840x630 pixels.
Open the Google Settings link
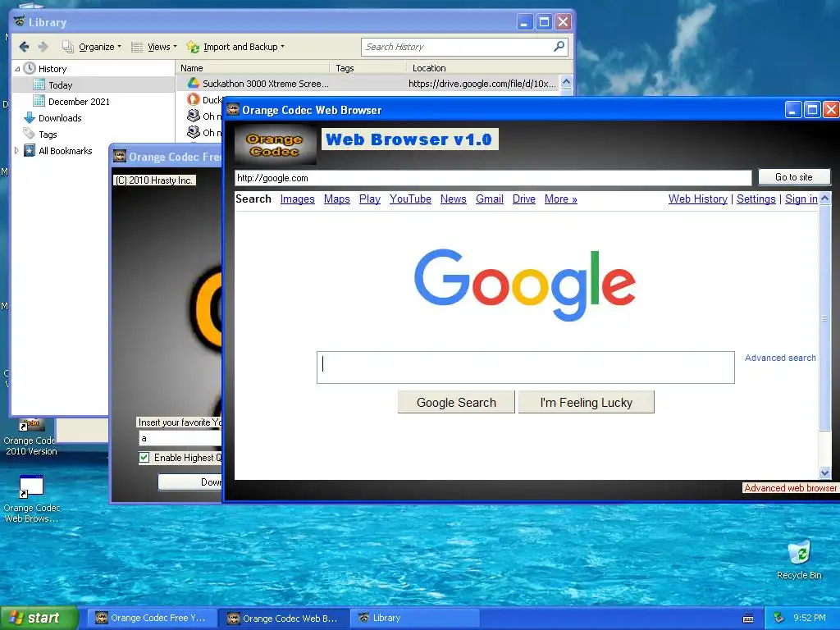pyautogui.click(x=756, y=199)
